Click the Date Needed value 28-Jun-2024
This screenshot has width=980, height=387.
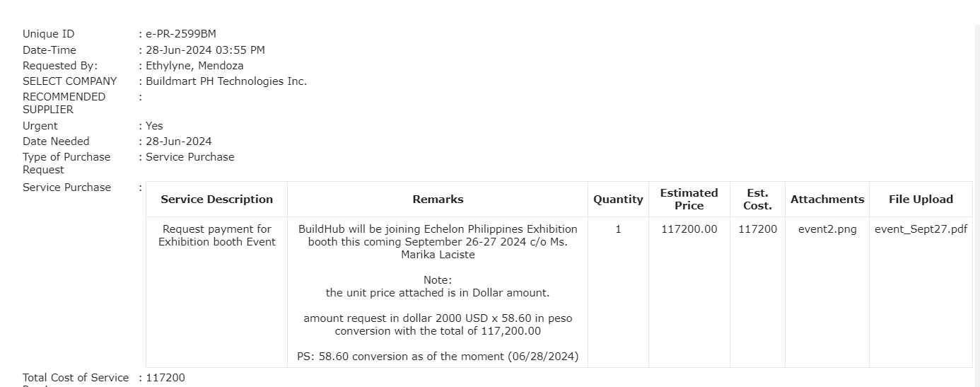178,141
